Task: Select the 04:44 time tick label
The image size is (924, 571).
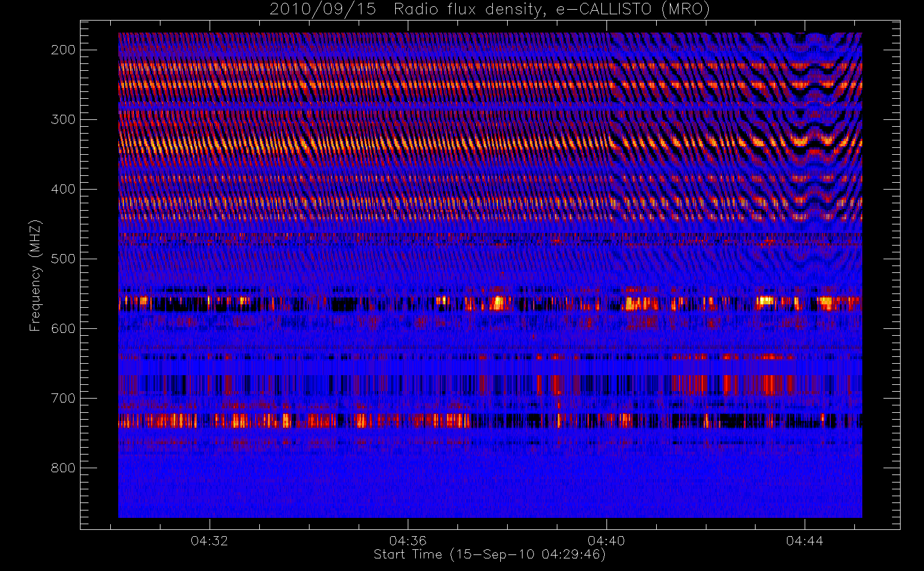Action: [x=805, y=541]
